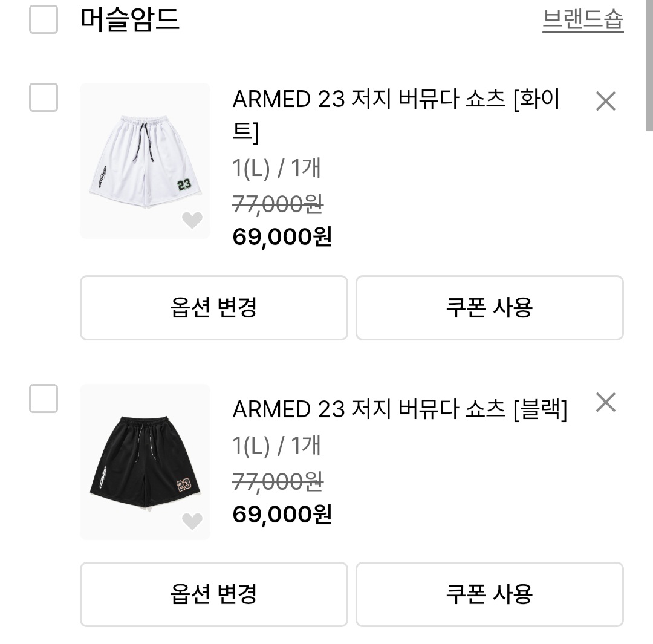
Task: Like the white shorts with heart icon
Action: pyautogui.click(x=192, y=220)
